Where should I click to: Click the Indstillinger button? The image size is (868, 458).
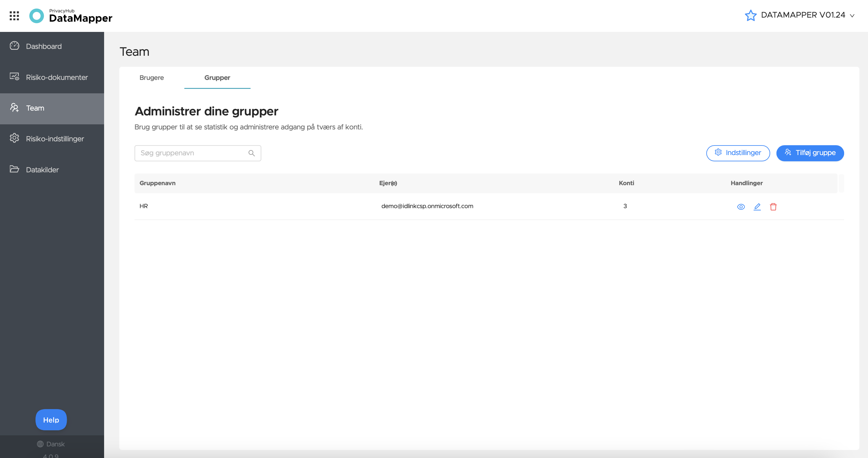pos(738,153)
